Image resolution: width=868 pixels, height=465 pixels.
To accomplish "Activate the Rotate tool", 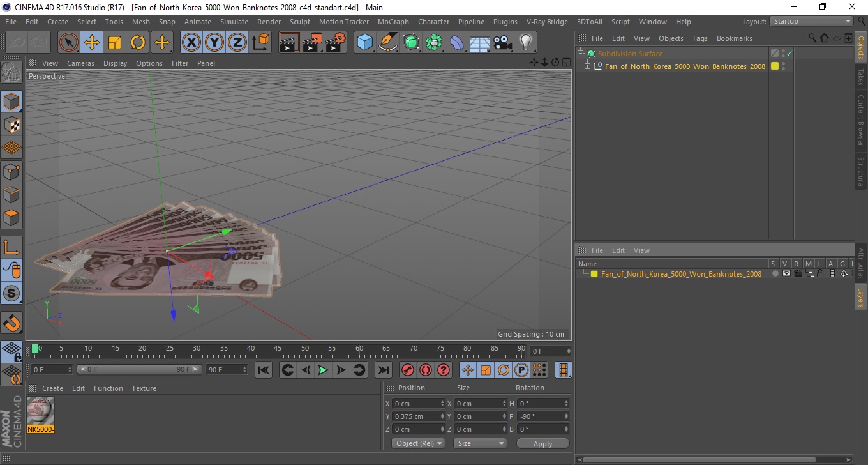I will click(138, 43).
